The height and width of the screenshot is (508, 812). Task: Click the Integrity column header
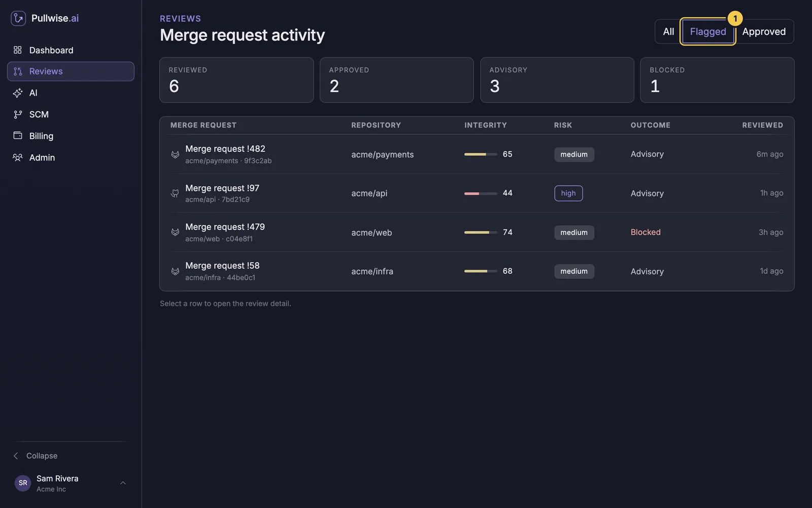(485, 125)
